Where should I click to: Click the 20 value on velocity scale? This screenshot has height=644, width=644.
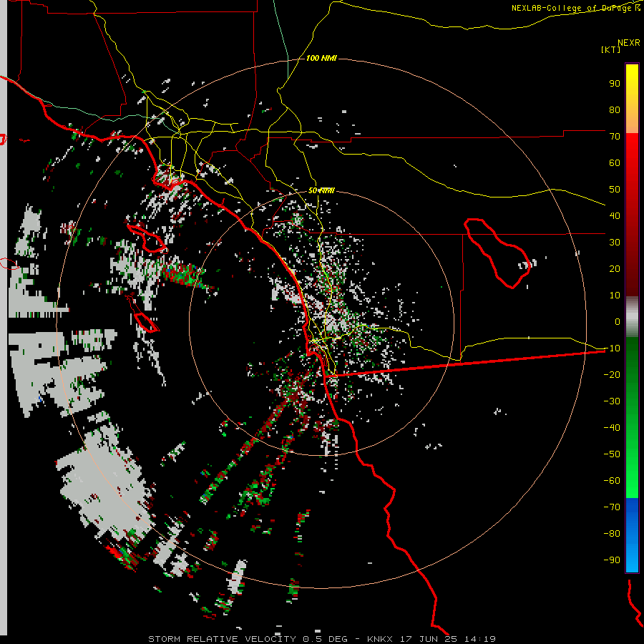click(x=615, y=268)
